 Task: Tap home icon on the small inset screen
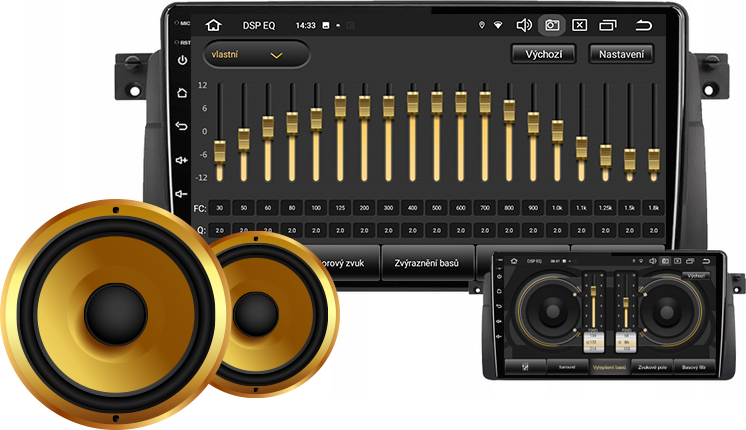[514, 261]
